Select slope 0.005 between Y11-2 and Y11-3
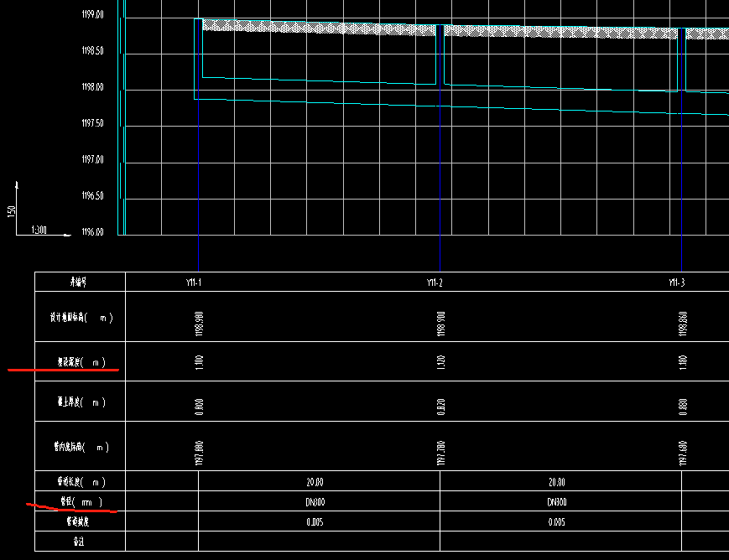The height and width of the screenshot is (560, 729). (556, 522)
